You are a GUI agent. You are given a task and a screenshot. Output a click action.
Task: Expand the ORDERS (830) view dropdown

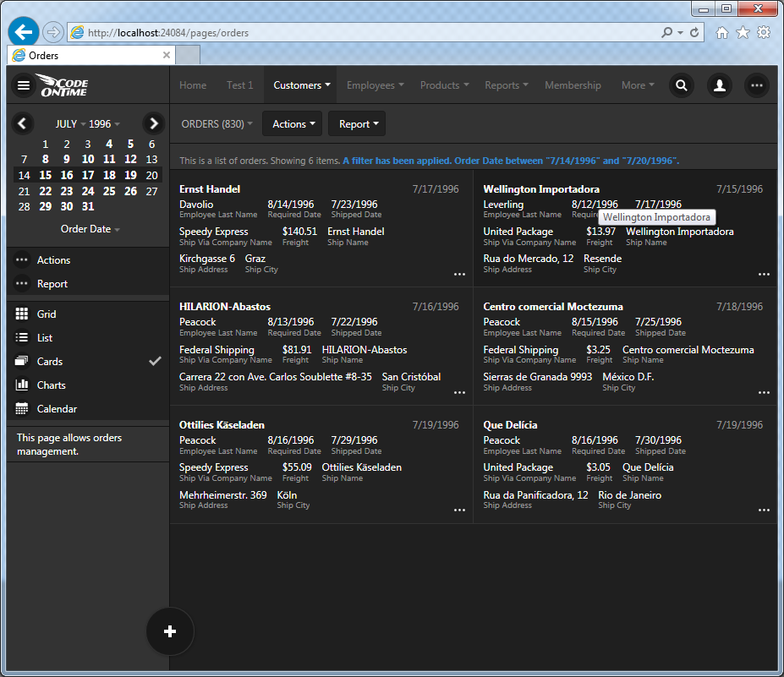click(x=217, y=124)
